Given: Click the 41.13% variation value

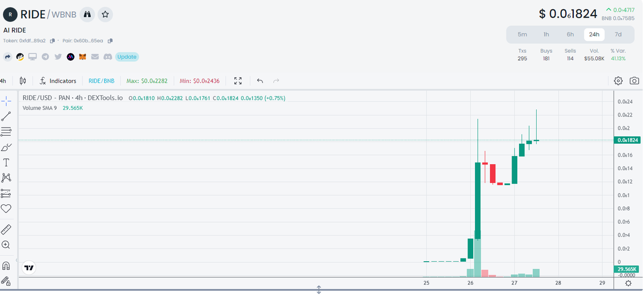Looking at the screenshot, I should pos(618,58).
